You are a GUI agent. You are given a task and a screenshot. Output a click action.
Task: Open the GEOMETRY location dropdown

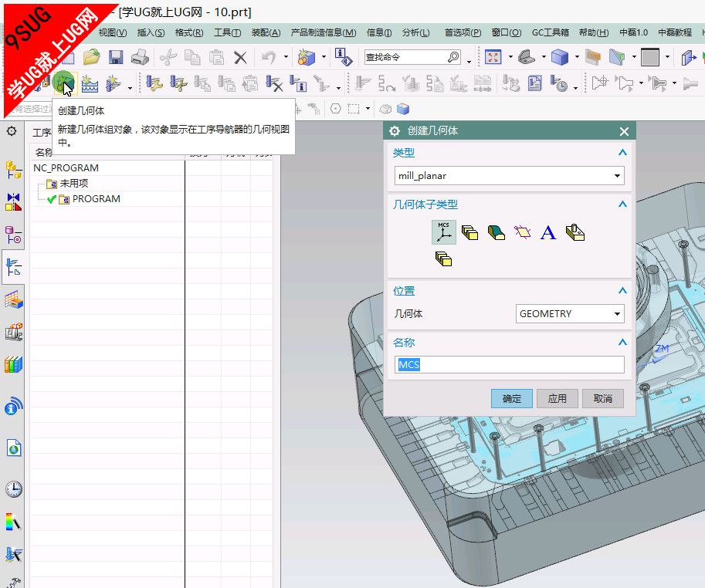(570, 313)
